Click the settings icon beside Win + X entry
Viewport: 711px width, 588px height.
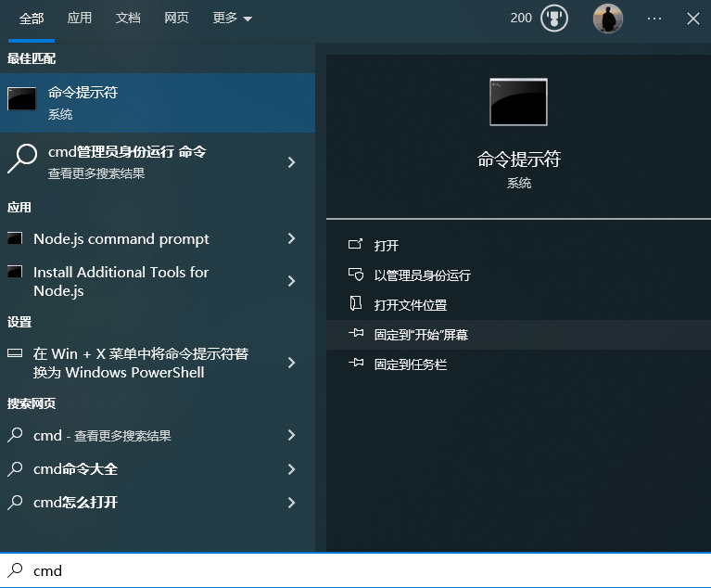(15, 353)
